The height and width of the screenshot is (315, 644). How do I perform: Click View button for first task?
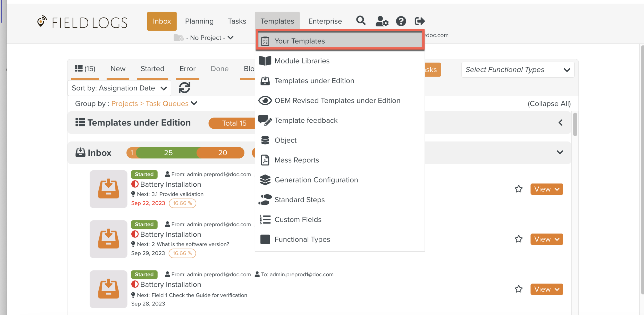tap(546, 189)
